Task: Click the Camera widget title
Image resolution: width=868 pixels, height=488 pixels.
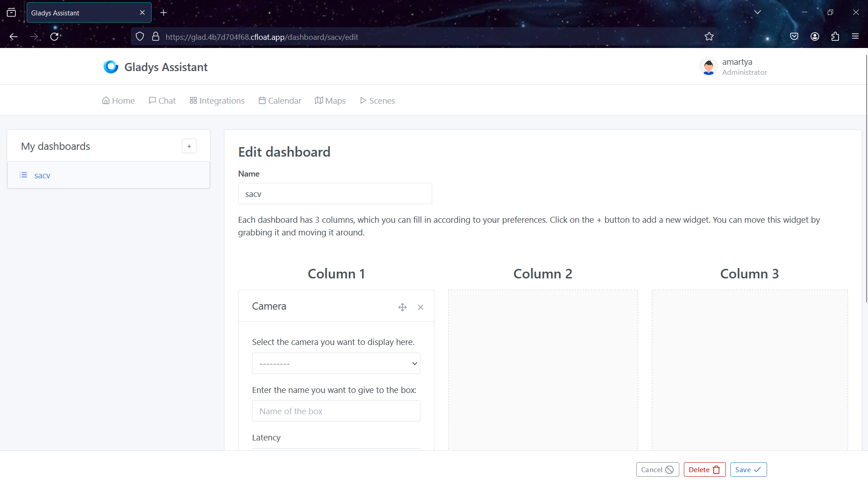Action: click(269, 306)
